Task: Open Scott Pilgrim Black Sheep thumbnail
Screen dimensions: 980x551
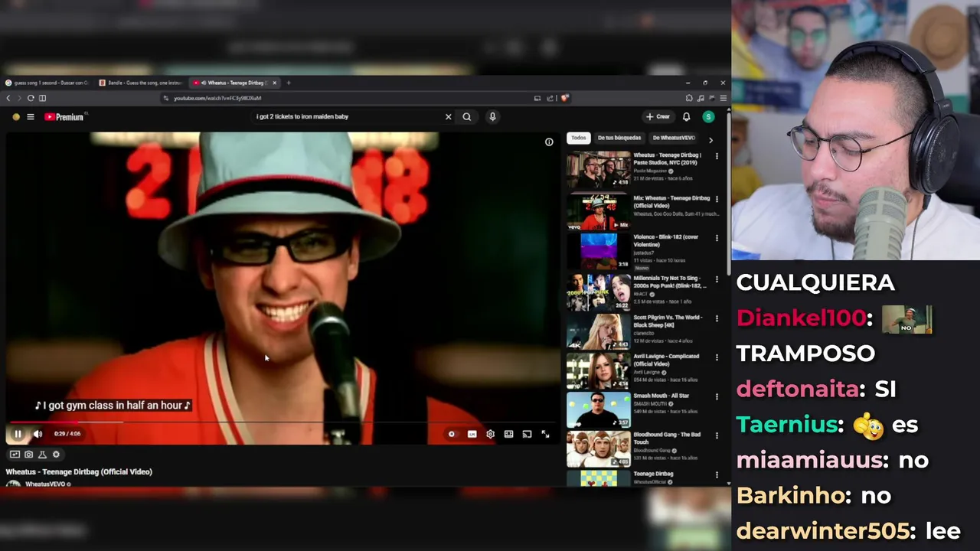Action: click(x=598, y=331)
